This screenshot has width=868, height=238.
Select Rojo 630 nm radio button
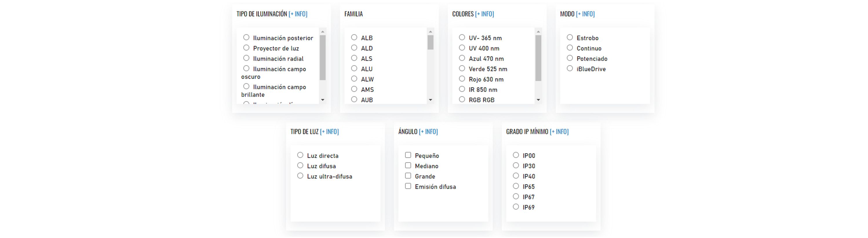tap(462, 79)
